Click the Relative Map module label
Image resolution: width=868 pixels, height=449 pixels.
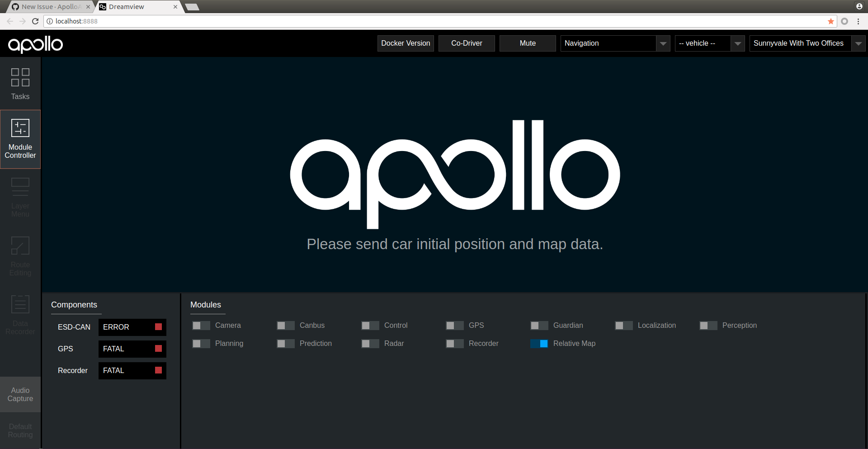pyautogui.click(x=574, y=344)
